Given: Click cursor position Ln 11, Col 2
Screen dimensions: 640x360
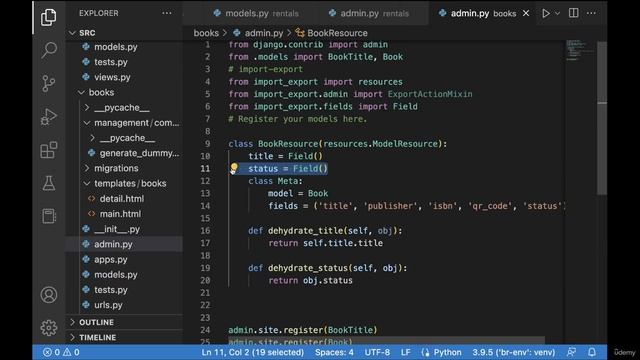Looking at the screenshot, I should pyautogui.click(x=253, y=352).
